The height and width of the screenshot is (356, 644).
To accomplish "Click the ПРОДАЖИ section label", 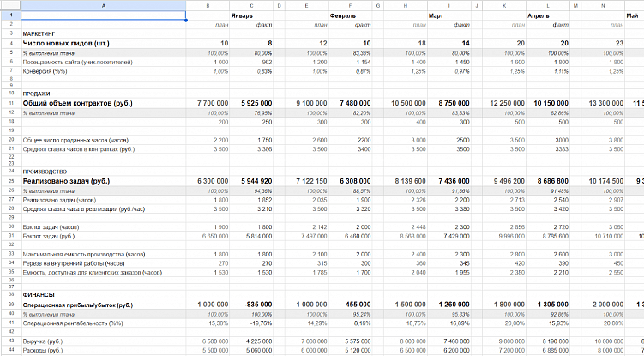I will click(x=36, y=94).
